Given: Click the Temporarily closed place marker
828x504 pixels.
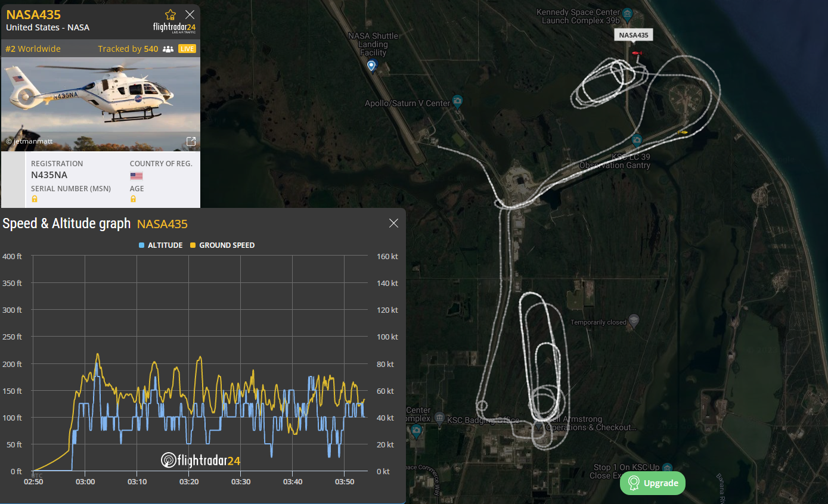Looking at the screenshot, I should tap(634, 321).
